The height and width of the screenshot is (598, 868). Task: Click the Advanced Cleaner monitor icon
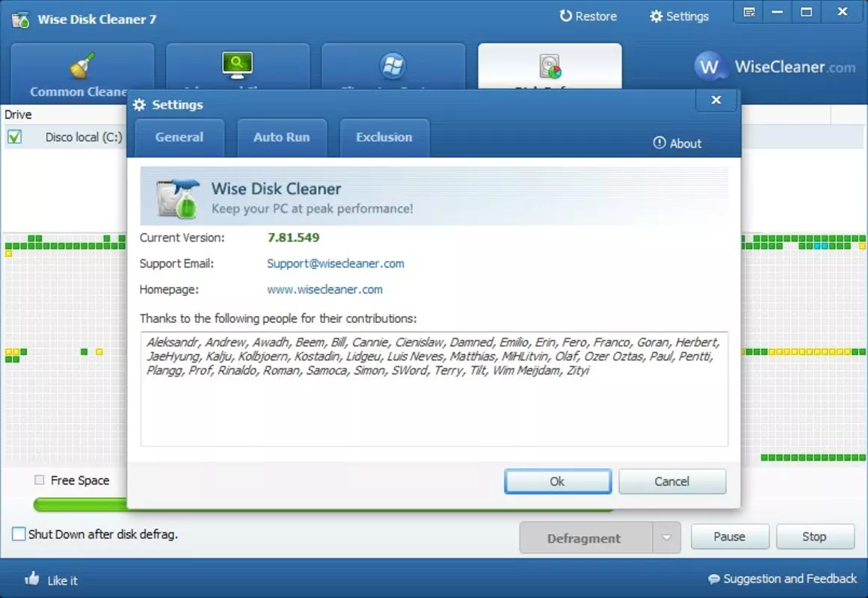(237, 65)
